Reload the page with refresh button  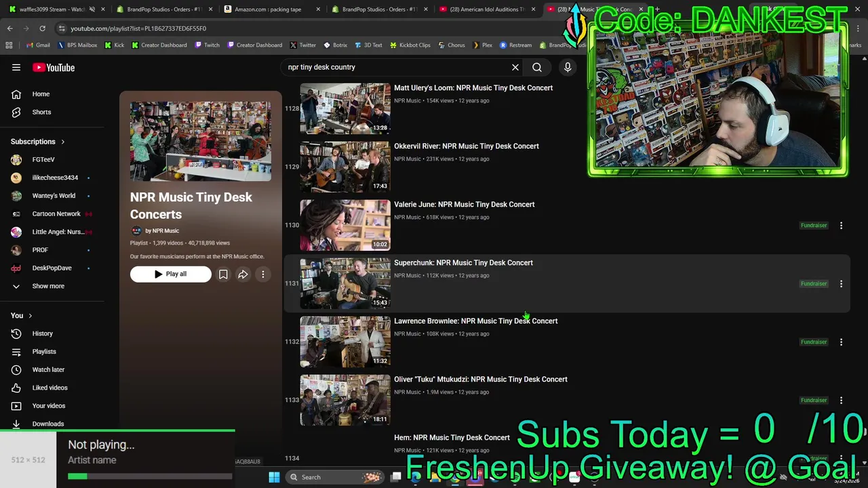click(42, 28)
